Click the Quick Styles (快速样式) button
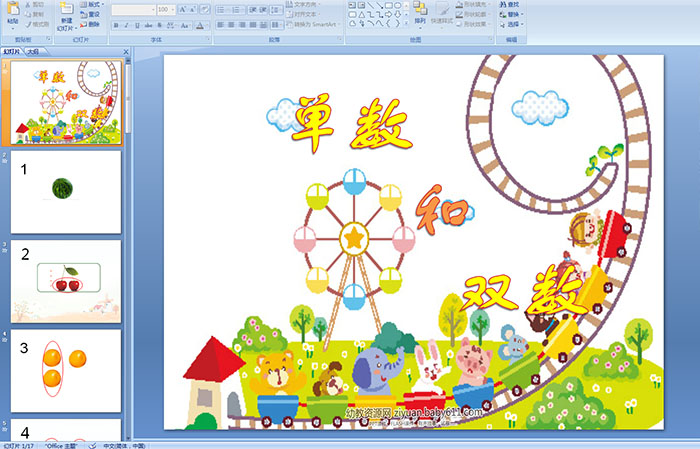The height and width of the screenshot is (449, 700). [x=442, y=13]
